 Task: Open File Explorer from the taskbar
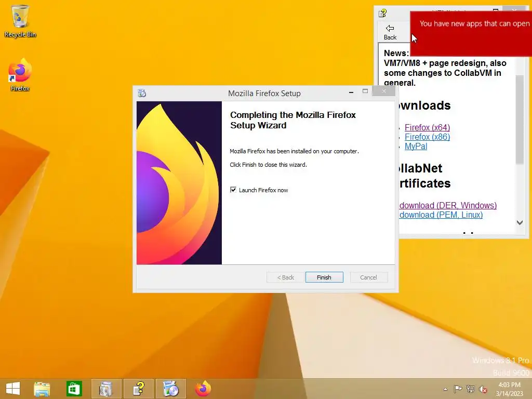(42, 389)
